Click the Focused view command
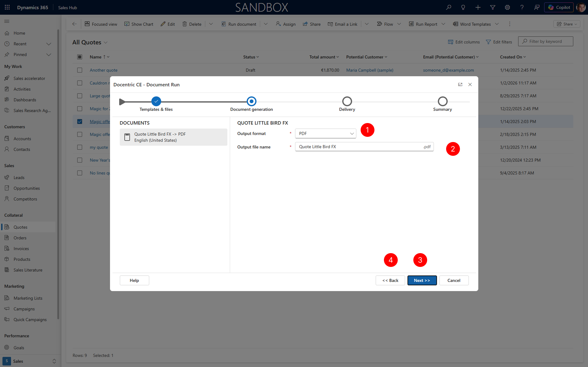588x367 pixels. (x=101, y=24)
